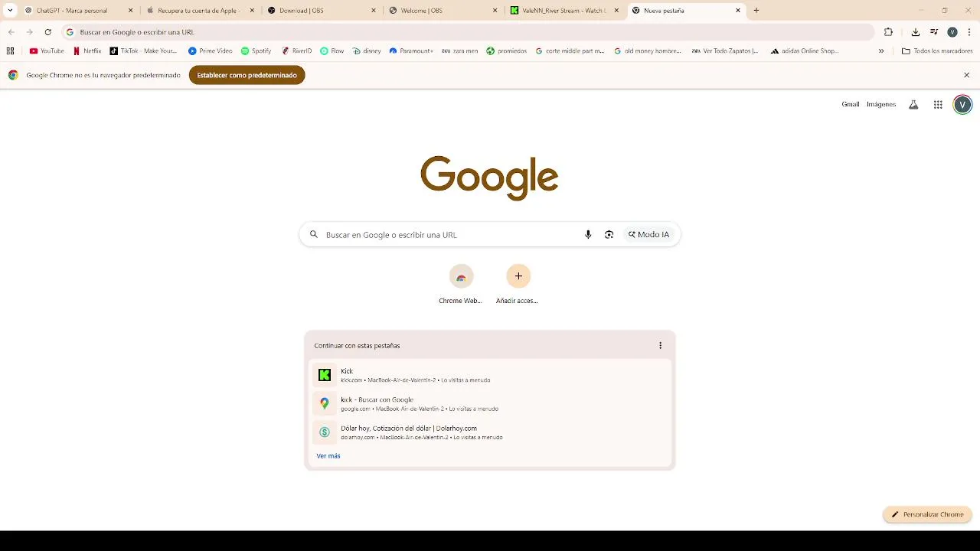
Task: Open the Paramount+ bookmark
Action: (411, 51)
